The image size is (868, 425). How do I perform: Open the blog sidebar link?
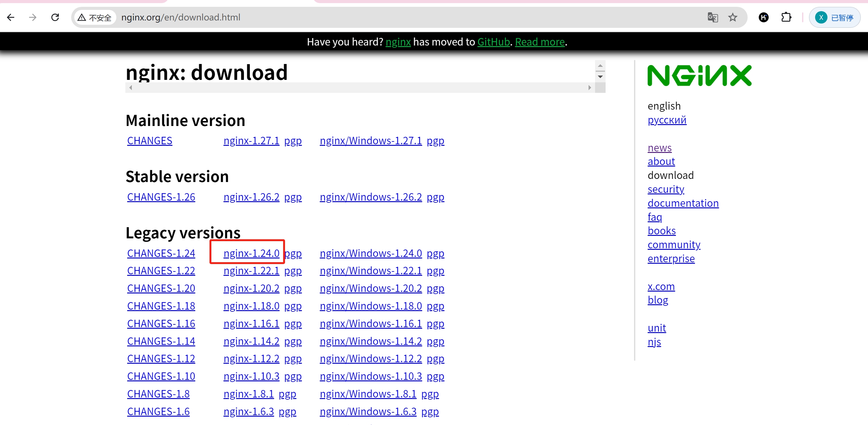(658, 300)
